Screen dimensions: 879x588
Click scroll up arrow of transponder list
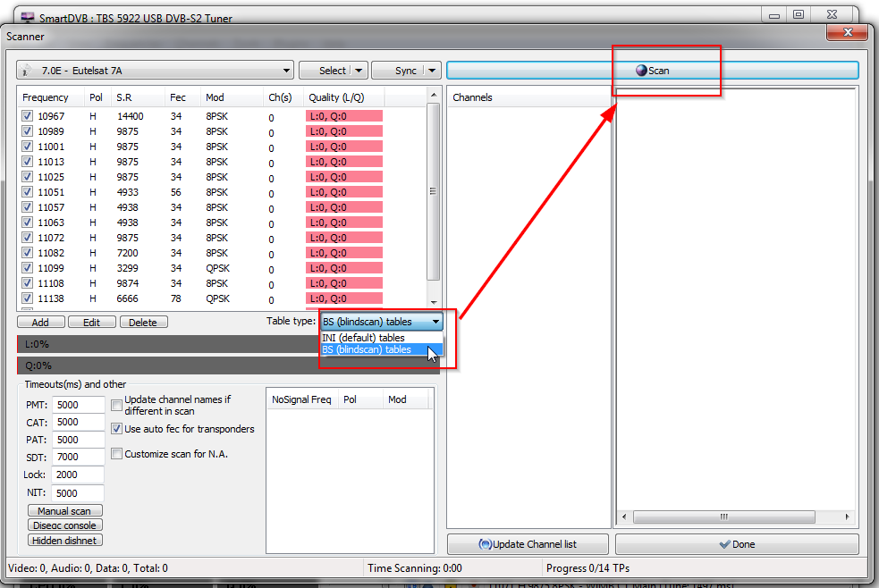pyautogui.click(x=434, y=96)
